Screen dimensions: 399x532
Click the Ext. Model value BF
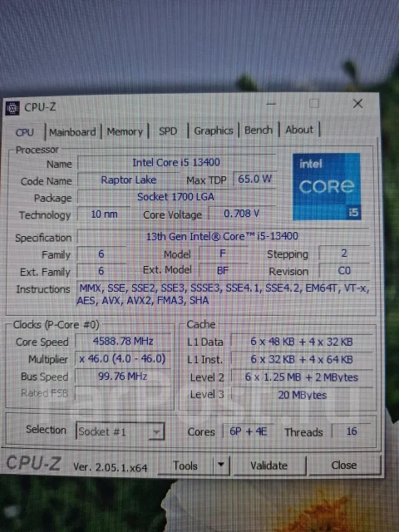(224, 270)
